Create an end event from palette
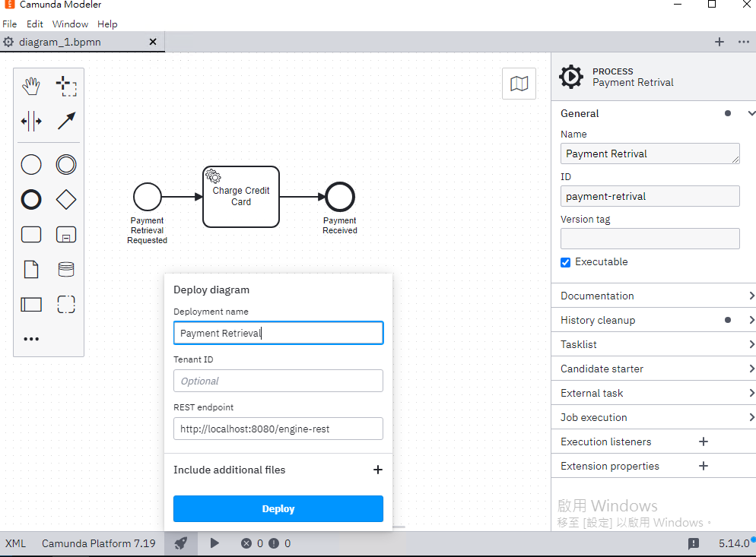 click(x=31, y=200)
